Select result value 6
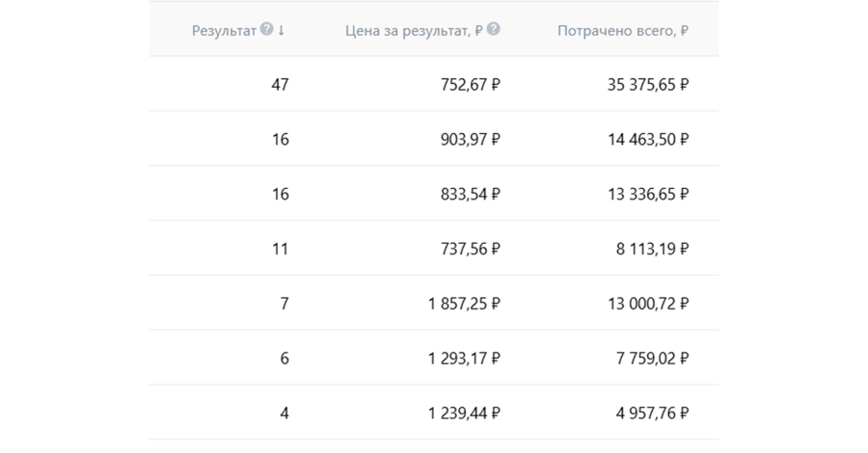868x453 pixels. [285, 359]
